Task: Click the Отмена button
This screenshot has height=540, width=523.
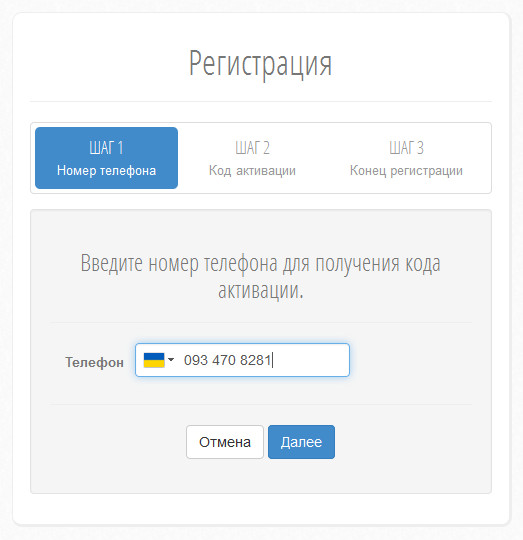Action: pyautogui.click(x=225, y=442)
